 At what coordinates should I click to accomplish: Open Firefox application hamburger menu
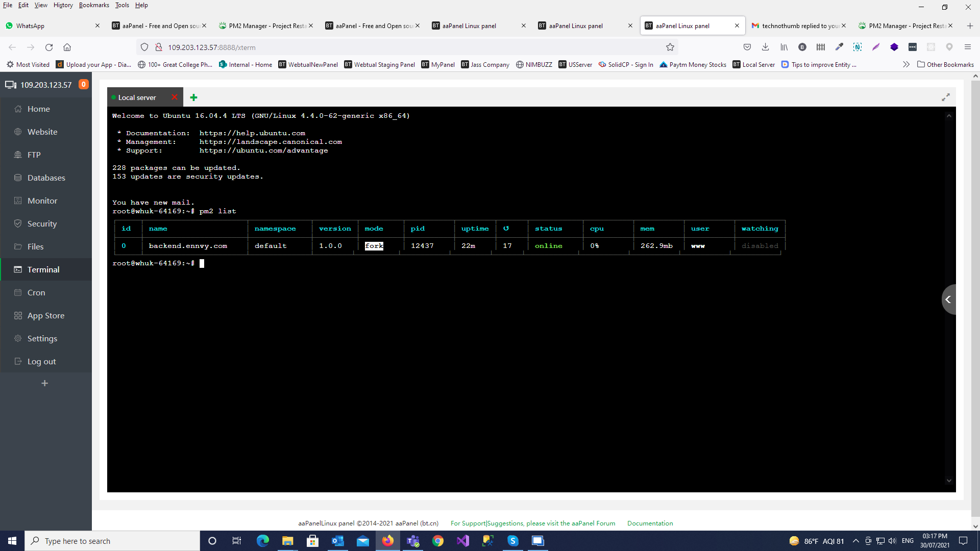click(967, 47)
